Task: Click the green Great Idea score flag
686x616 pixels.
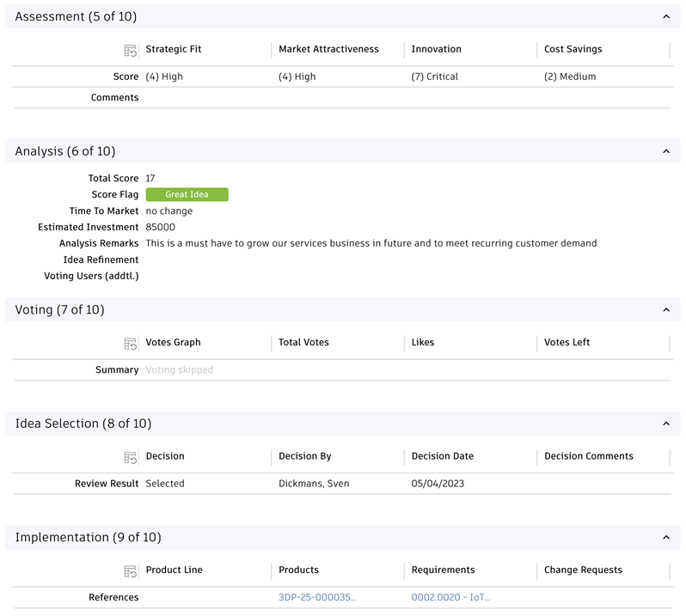Action: click(x=187, y=195)
